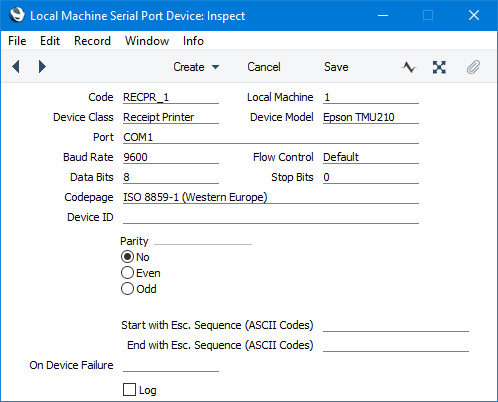This screenshot has width=498, height=402.
Task: Open the File menu
Action: [x=17, y=41]
